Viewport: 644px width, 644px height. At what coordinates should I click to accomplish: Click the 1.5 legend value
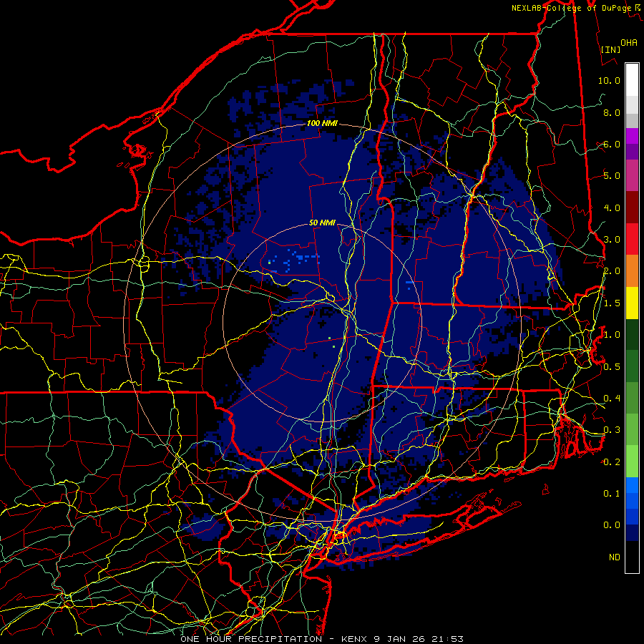(612, 303)
